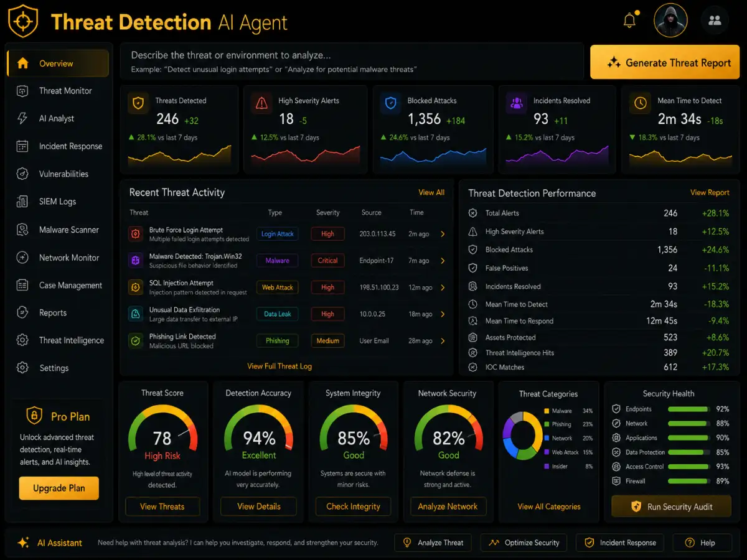Image resolution: width=747 pixels, height=560 pixels.
Task: Expand the Phishing Link Detected row chevron
Action: [x=443, y=341]
